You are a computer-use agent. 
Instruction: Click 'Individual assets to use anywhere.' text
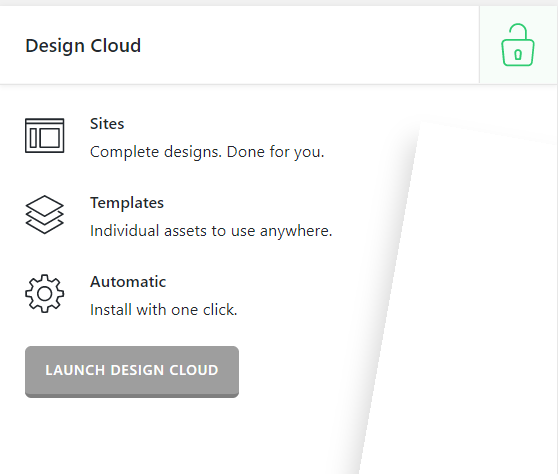click(211, 231)
